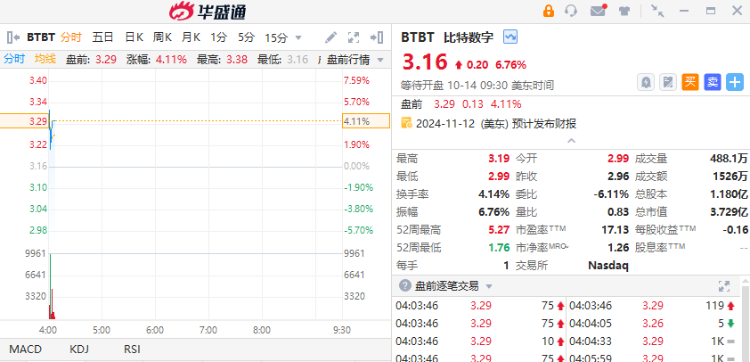Image resolution: width=750 pixels, height=362 pixels.
Task: Toggle the 分时 line display
Action: pyautogui.click(x=14, y=59)
